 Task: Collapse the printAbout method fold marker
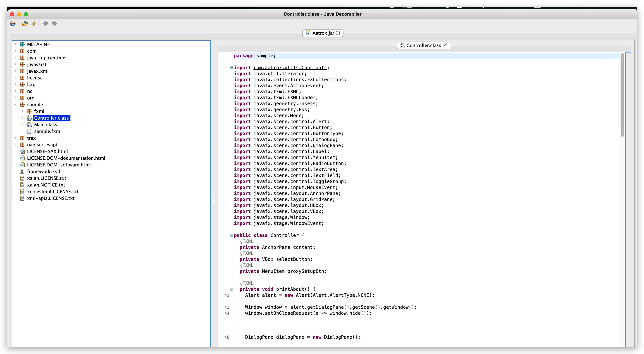(x=231, y=289)
